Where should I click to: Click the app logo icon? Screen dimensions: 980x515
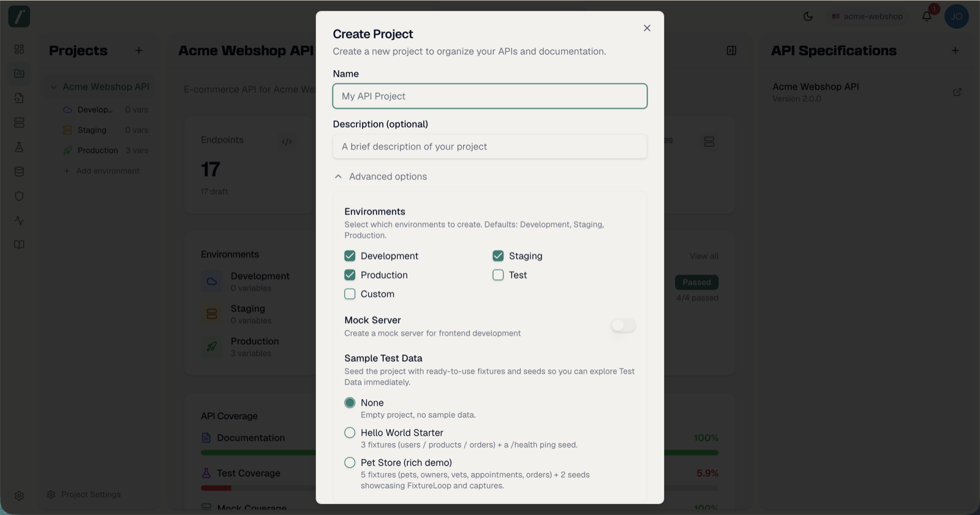point(19,17)
